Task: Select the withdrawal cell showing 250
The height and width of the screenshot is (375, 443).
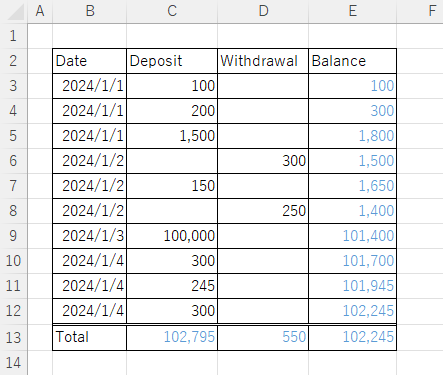Action: click(x=263, y=211)
